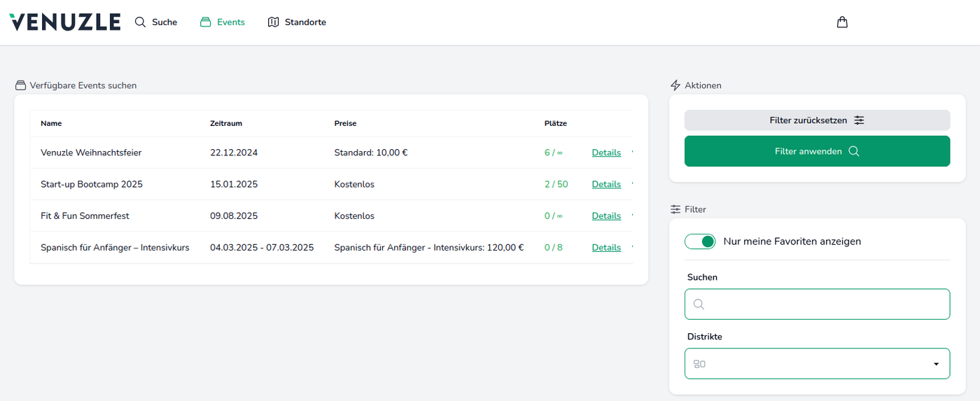Go to the Suche menu item

[164, 22]
